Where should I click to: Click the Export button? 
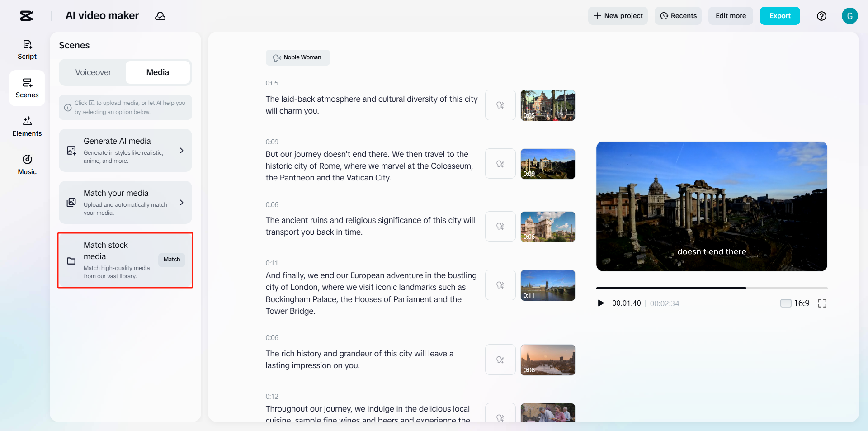coord(779,16)
